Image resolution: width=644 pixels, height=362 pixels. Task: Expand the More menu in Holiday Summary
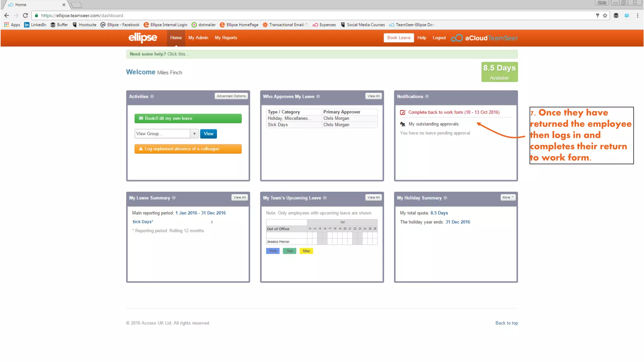[x=508, y=197]
